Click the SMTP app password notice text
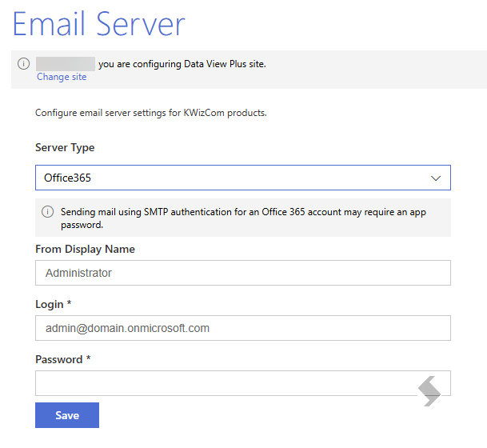The width and height of the screenshot is (487, 448). [243, 218]
